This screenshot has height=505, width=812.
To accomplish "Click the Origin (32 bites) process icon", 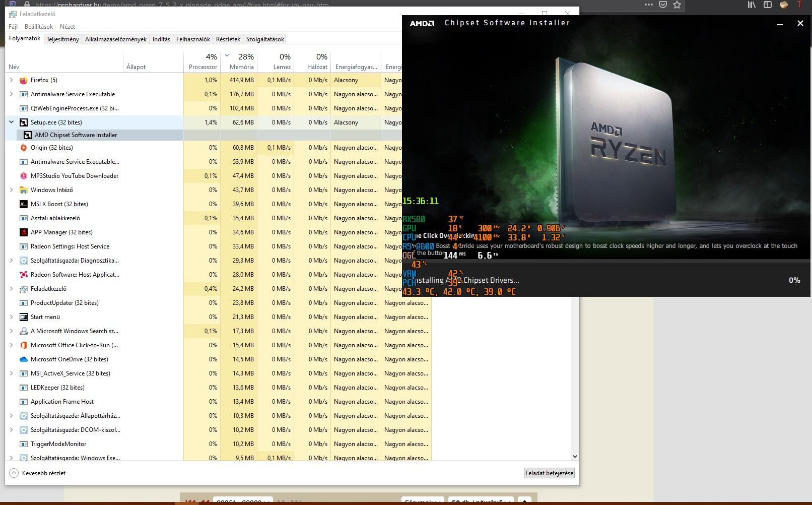I will tap(23, 148).
